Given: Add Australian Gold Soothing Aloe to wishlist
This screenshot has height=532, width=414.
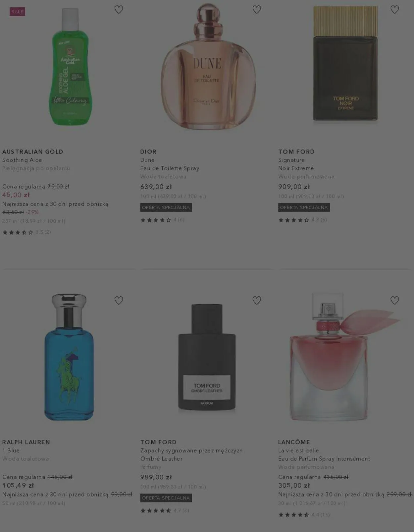Looking at the screenshot, I should tap(119, 10).
